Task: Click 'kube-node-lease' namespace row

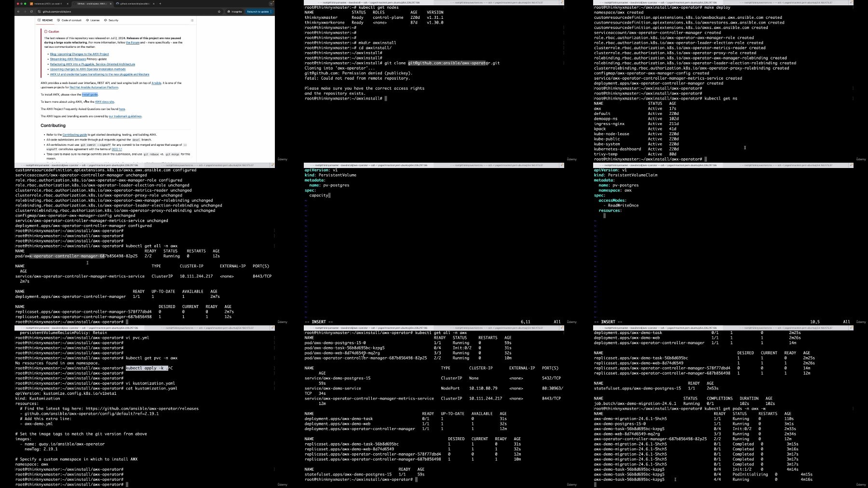Action: 637,134
